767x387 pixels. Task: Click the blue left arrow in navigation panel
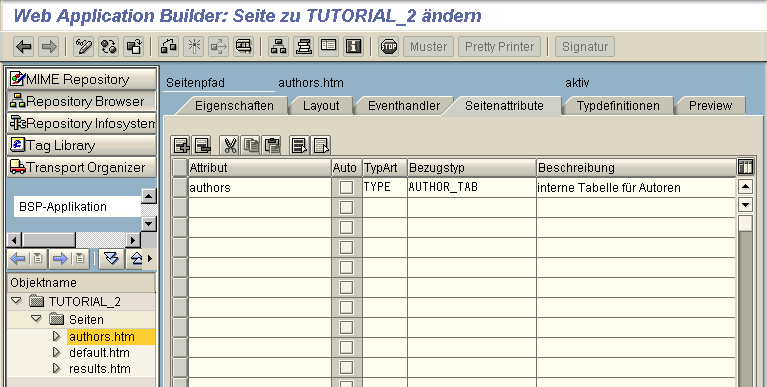pyautogui.click(x=18, y=258)
